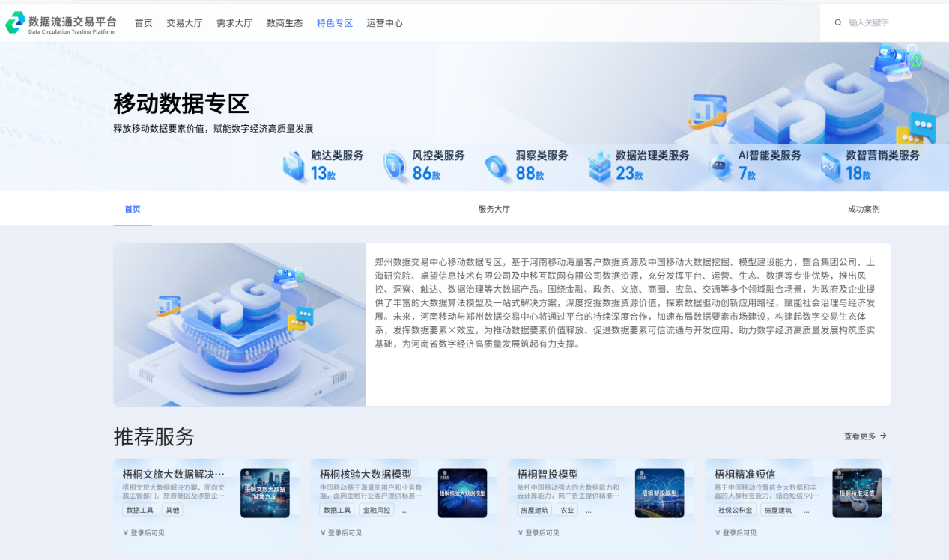The width and height of the screenshot is (949, 560).
Task: Click the 23款 count under 数据治理类服务
Action: pyautogui.click(x=630, y=174)
